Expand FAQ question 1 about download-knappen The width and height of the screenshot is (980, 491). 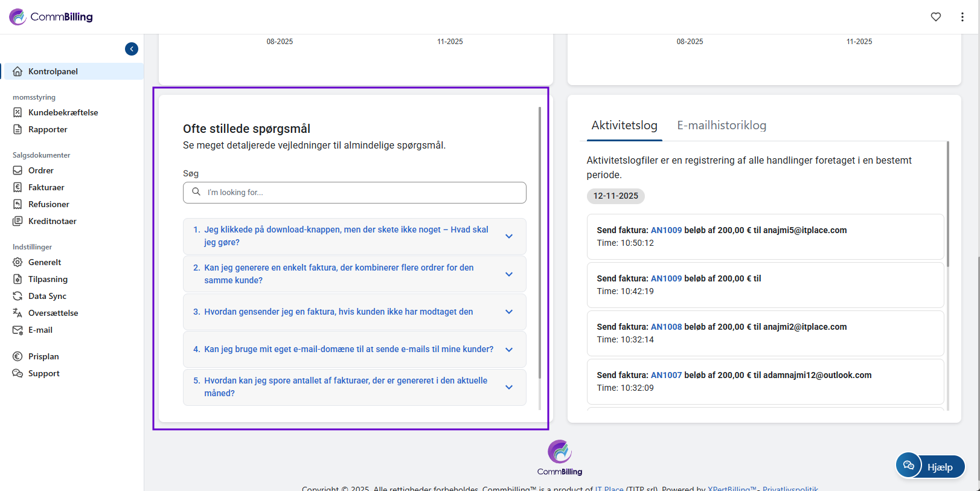[x=508, y=236]
